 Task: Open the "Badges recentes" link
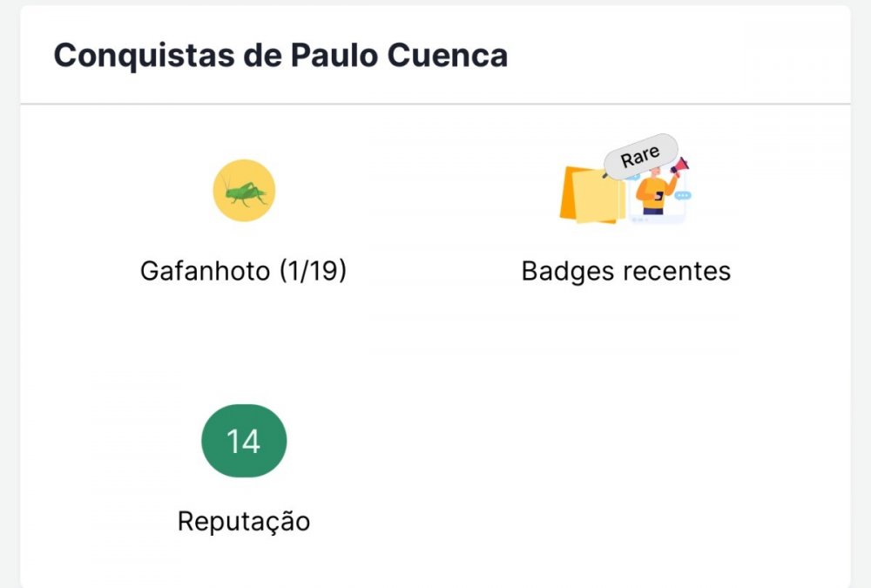[625, 271]
